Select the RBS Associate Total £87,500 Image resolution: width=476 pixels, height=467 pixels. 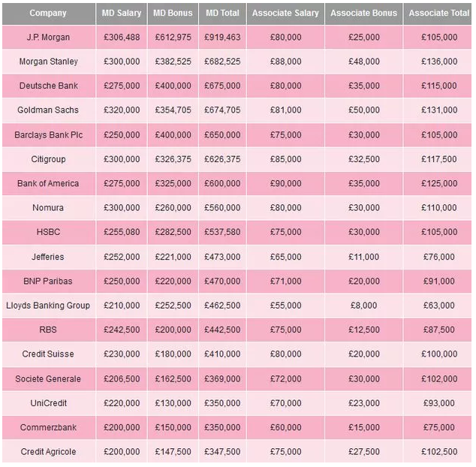coord(438,330)
